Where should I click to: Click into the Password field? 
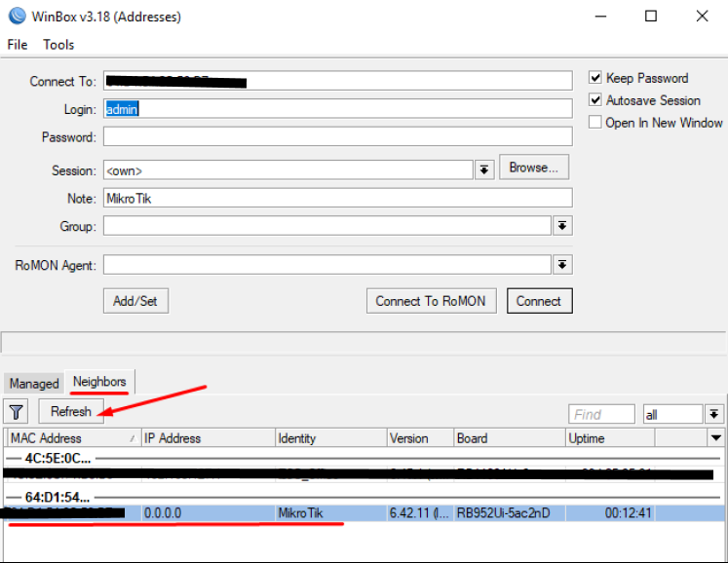[338, 136]
